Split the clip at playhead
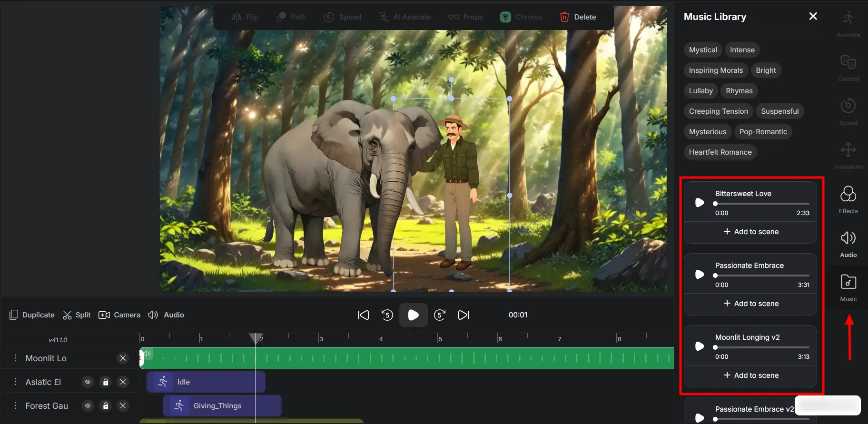This screenshot has width=868, height=424. coord(77,315)
